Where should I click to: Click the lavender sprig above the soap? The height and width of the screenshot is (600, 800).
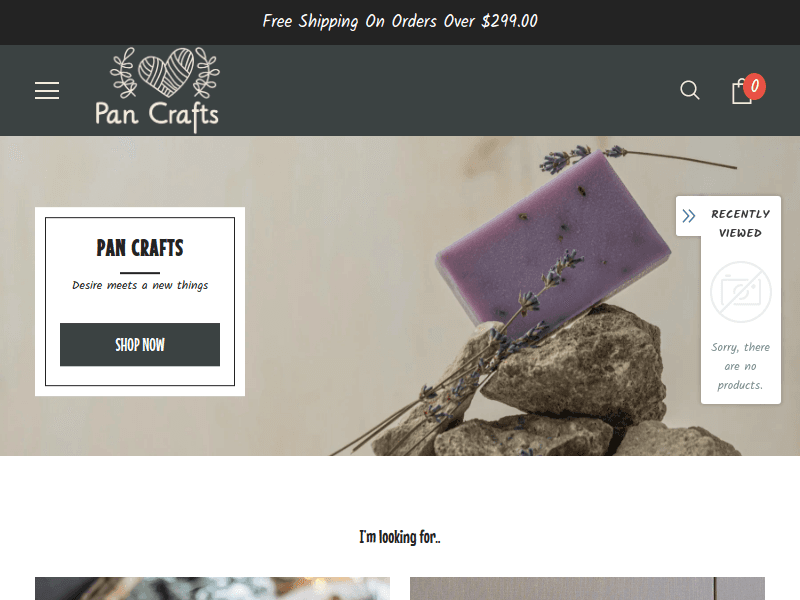coord(638,157)
